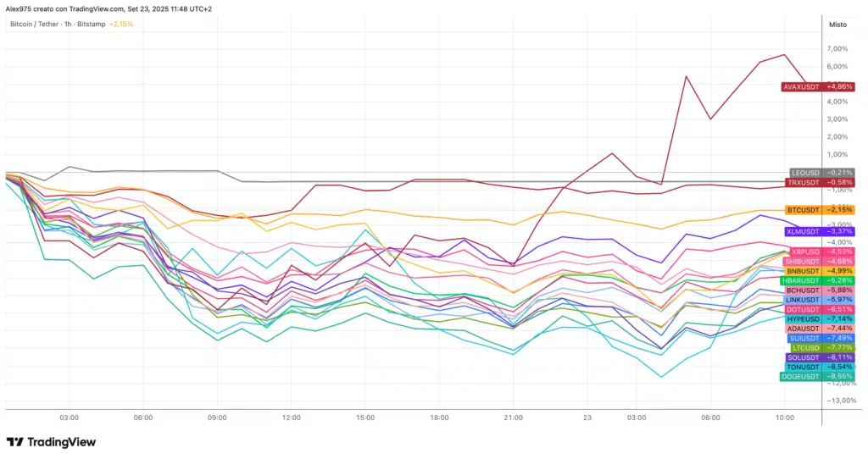Screen dimensions: 868x459
Task: Click the LINKUSDT series label
Action: 819,300
